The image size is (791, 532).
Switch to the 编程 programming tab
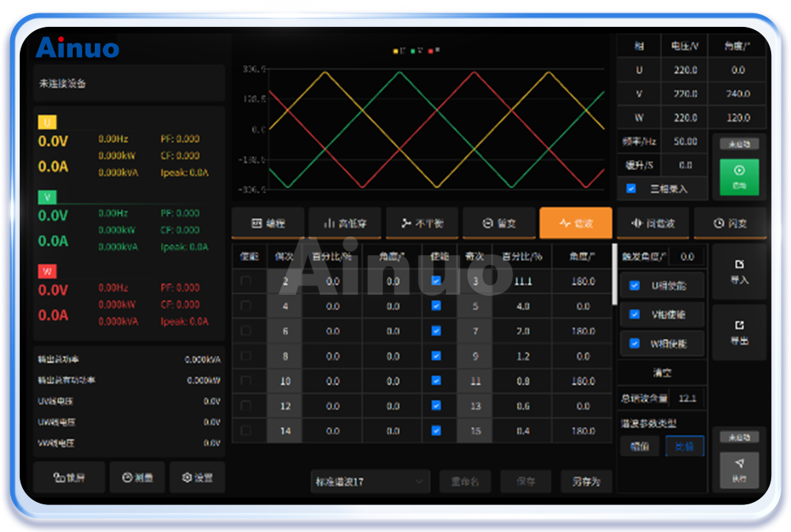(269, 224)
